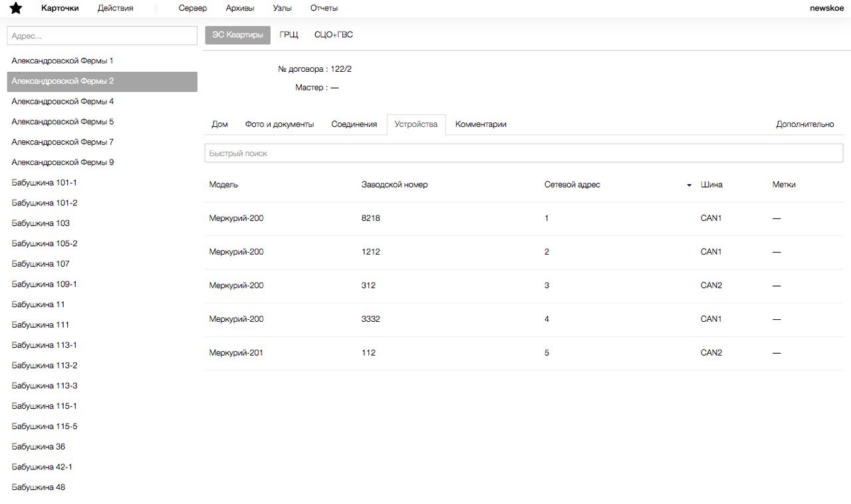
Task: Focus the Адрес search field
Action: tap(102, 36)
